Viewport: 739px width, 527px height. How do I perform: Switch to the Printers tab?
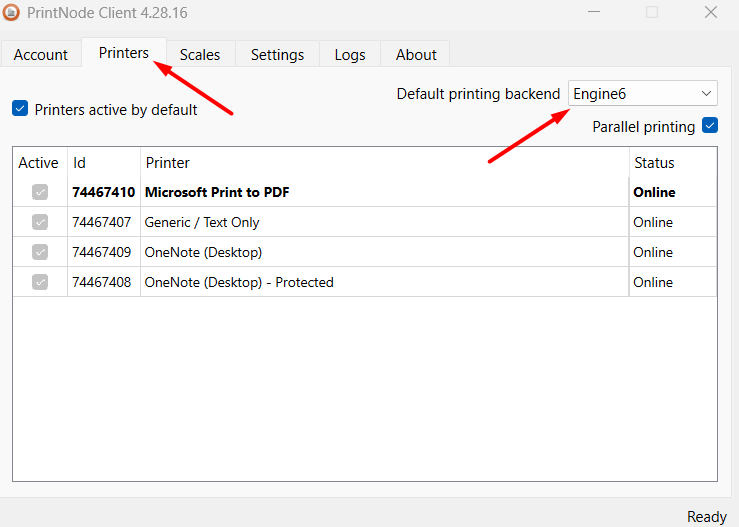click(123, 53)
